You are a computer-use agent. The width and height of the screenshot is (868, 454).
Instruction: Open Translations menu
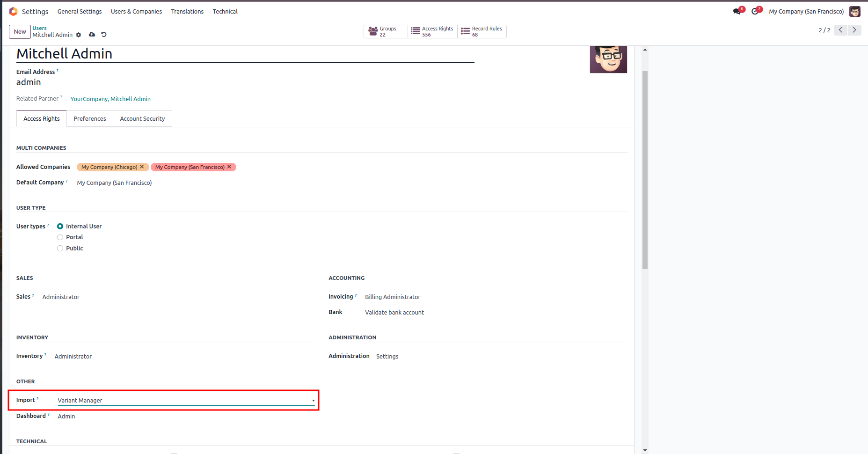point(187,11)
